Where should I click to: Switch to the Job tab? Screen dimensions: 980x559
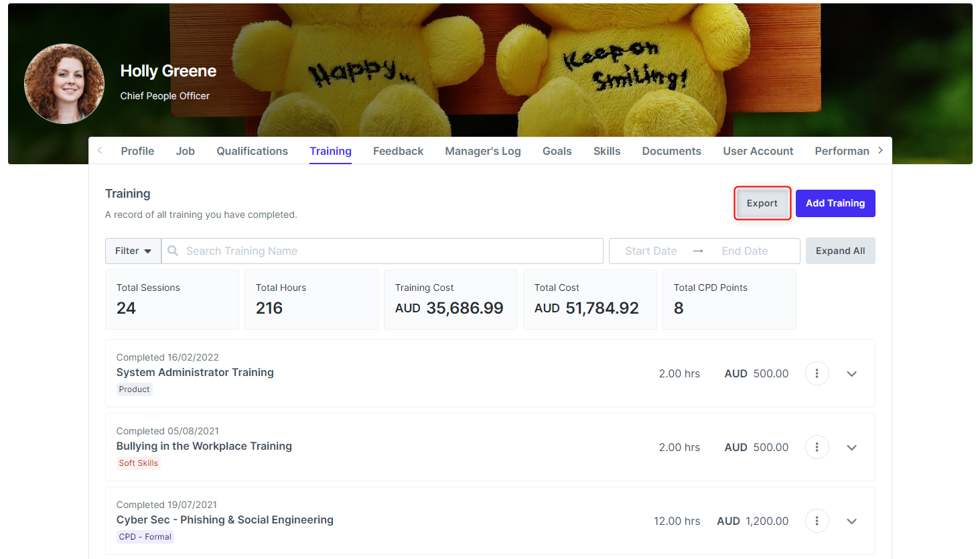[186, 151]
